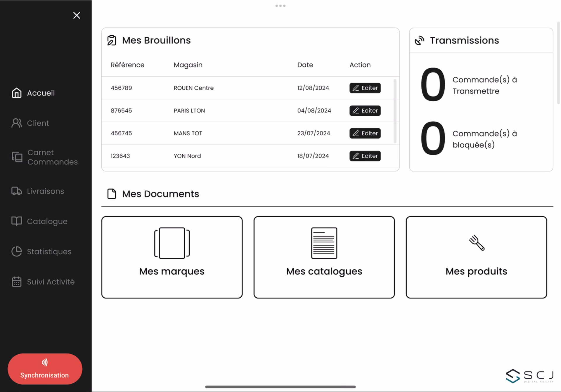Open Mes marques document section
561x392 pixels.
[172, 257]
